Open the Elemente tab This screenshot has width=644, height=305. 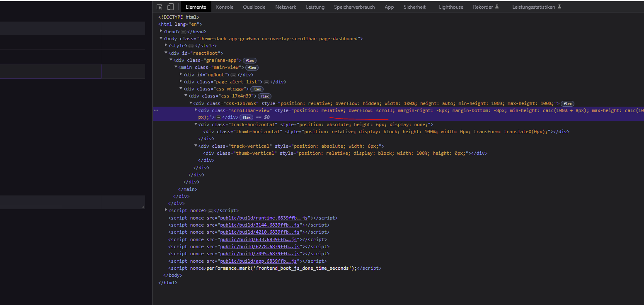point(196,7)
